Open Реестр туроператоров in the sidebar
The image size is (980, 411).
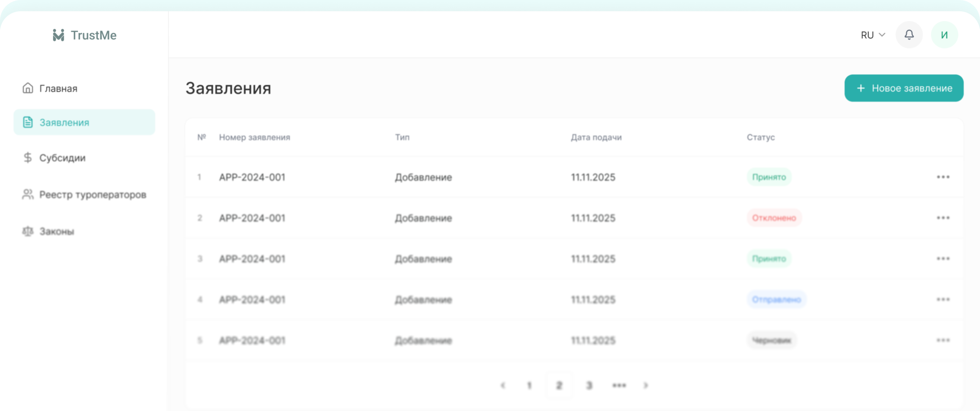92,195
